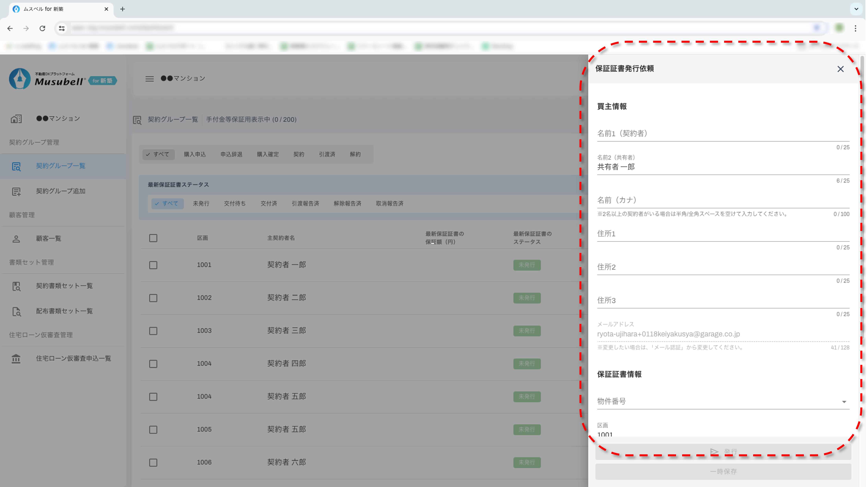Open the browser tab list chevron
The height and width of the screenshot is (487, 868).
[856, 9]
